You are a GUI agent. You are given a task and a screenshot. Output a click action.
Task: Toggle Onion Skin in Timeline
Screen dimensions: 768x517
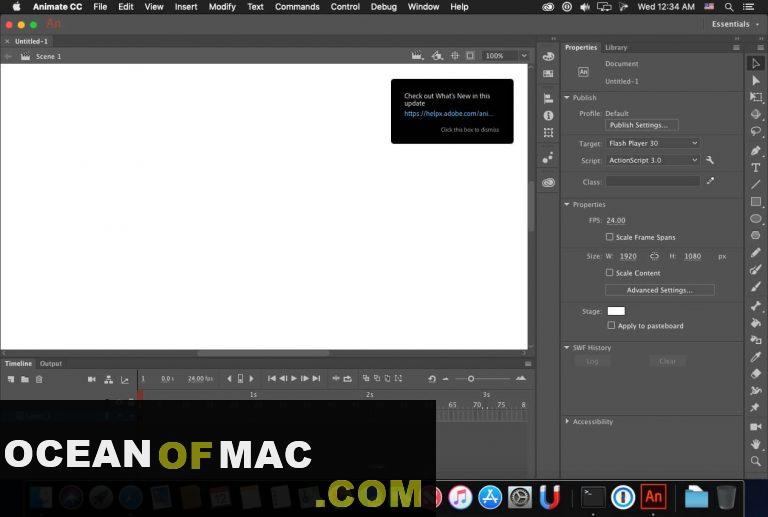coord(366,378)
